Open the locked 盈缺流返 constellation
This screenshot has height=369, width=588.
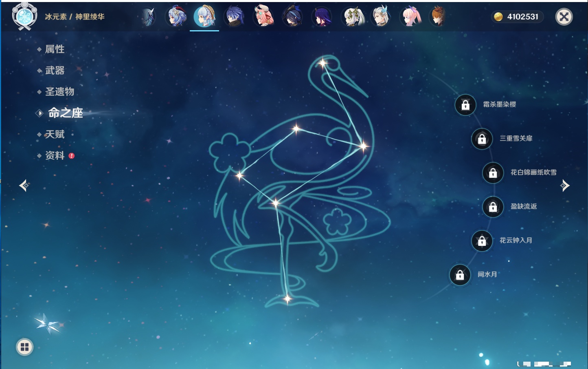(493, 207)
